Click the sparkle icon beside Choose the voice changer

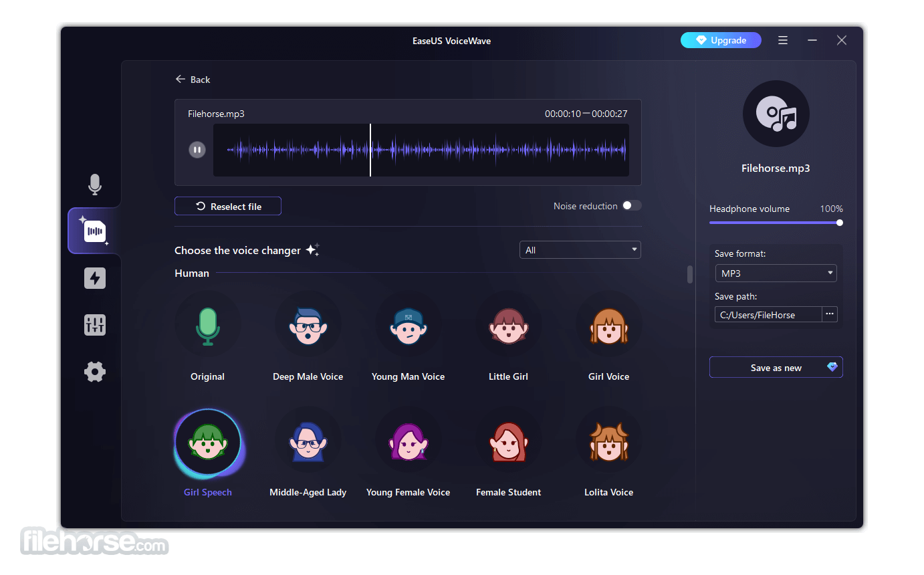312,250
